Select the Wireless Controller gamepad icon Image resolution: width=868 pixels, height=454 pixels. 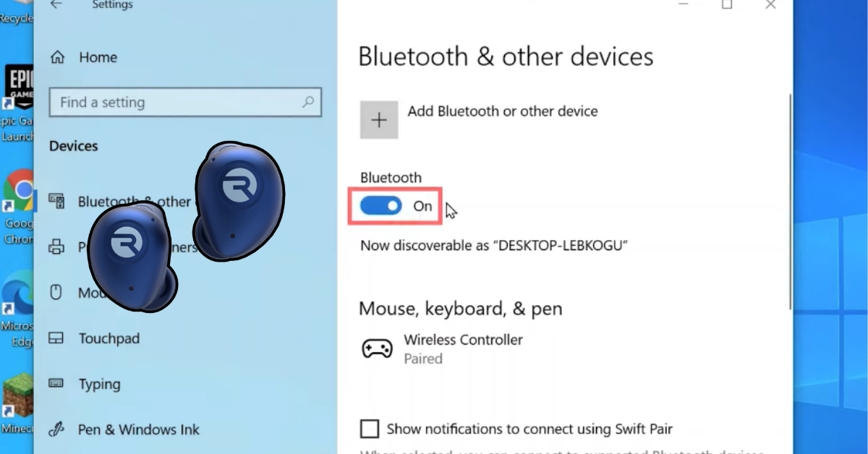tap(377, 349)
